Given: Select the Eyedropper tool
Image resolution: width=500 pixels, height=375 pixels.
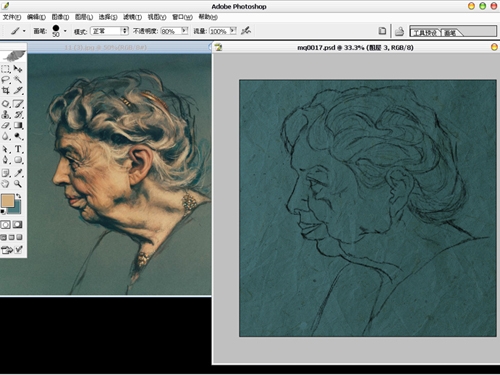Looking at the screenshot, I should point(18,173).
